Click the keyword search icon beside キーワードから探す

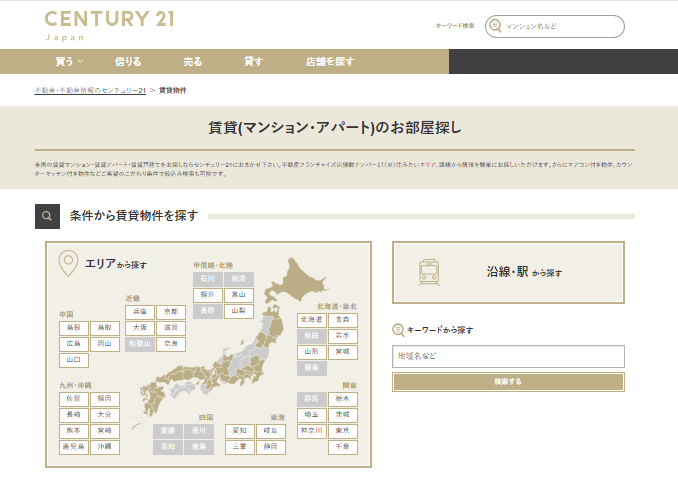(399, 329)
